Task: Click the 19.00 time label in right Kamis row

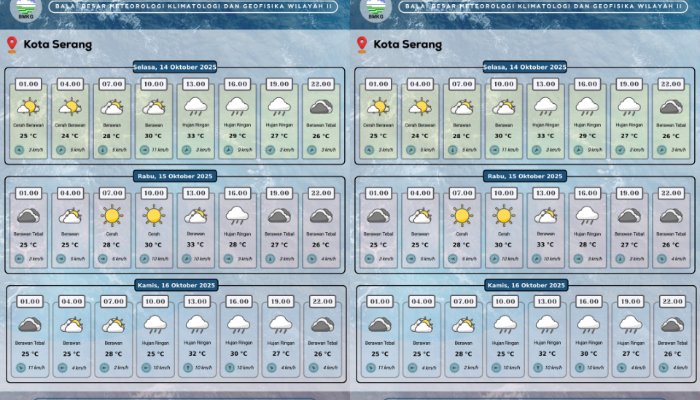Action: point(629,301)
